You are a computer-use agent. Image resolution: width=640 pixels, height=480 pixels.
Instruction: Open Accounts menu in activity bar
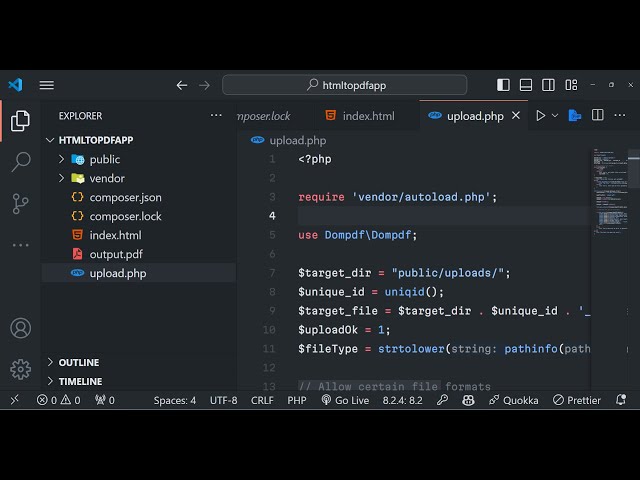click(20, 328)
